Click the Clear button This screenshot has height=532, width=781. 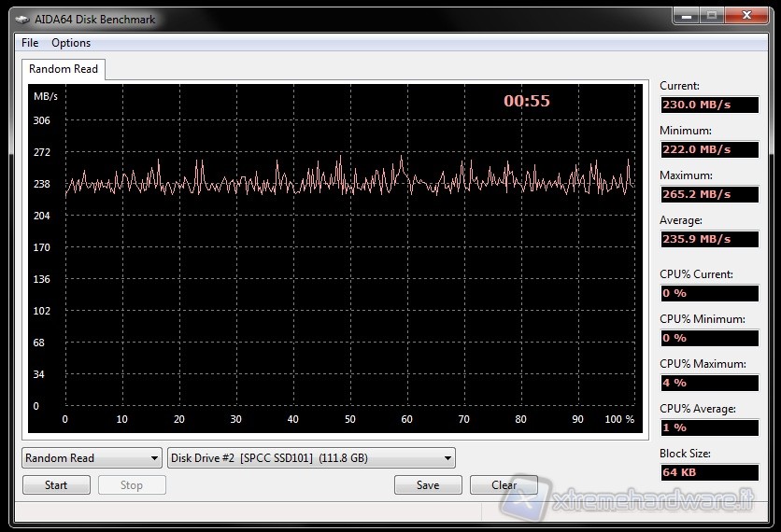click(504, 485)
